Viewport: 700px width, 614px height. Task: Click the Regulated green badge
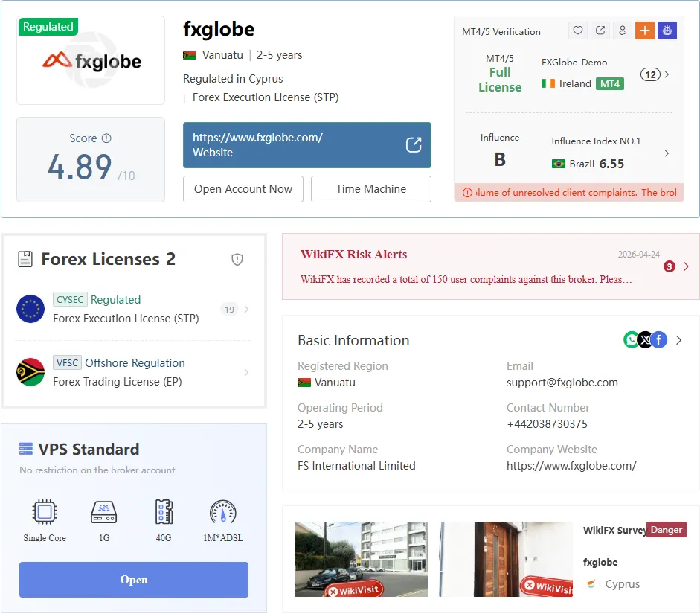point(48,26)
